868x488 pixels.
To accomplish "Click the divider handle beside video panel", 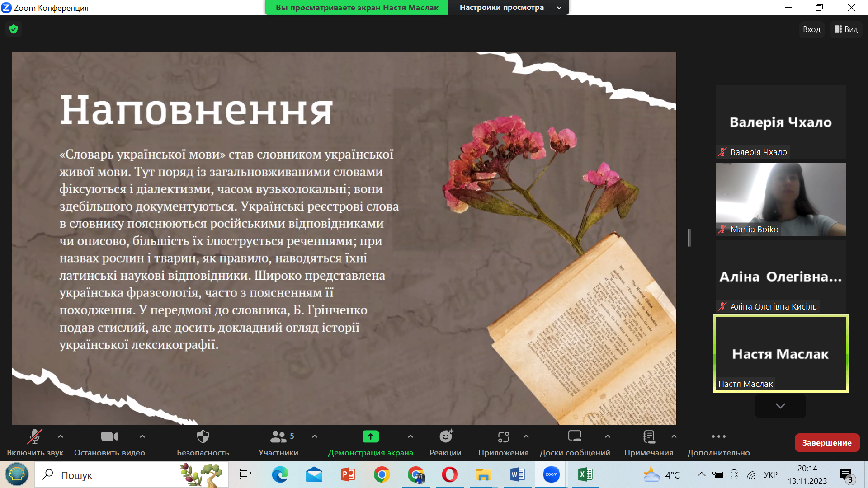I will click(689, 238).
